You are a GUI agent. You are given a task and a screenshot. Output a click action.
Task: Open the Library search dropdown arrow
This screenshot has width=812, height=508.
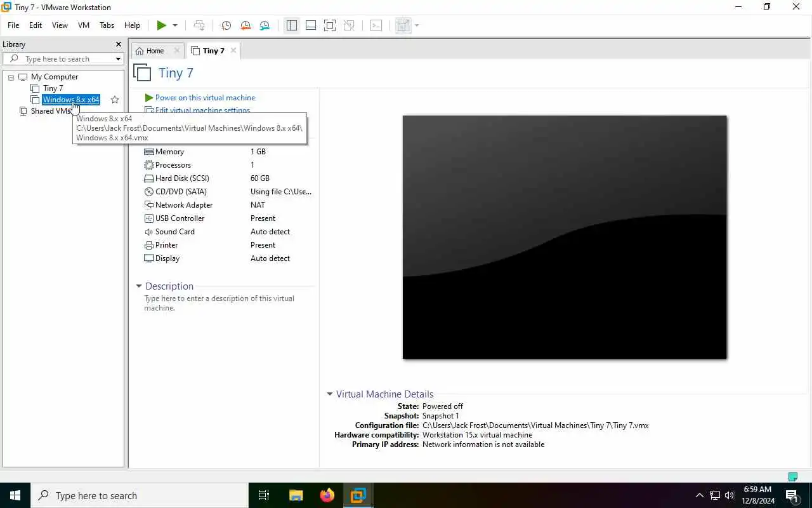118,59
